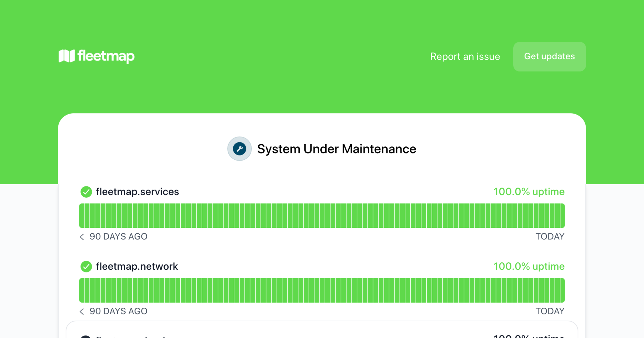Click green checkmark beside fleetmap.services
This screenshot has height=338, width=644.
pyautogui.click(x=86, y=192)
